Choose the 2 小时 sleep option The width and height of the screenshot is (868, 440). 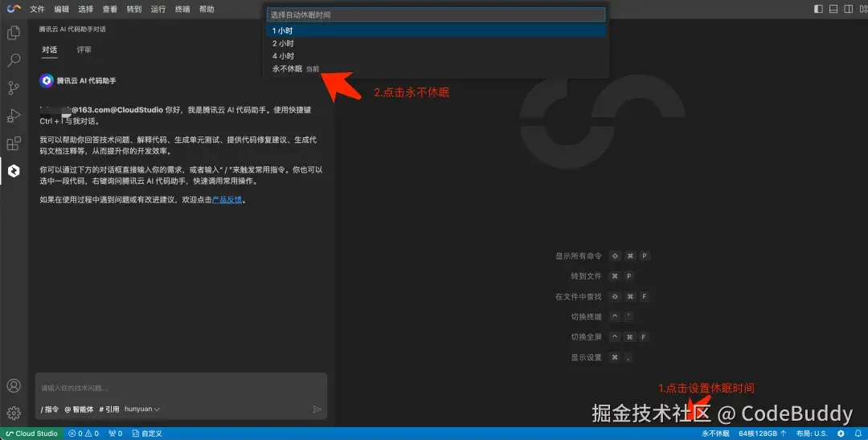pos(436,43)
